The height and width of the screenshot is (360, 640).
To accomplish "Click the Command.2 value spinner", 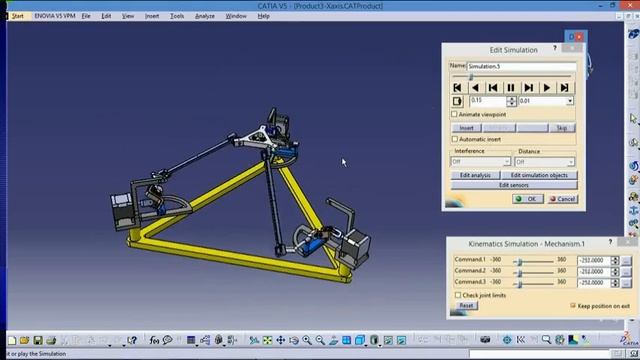I will tap(615, 271).
